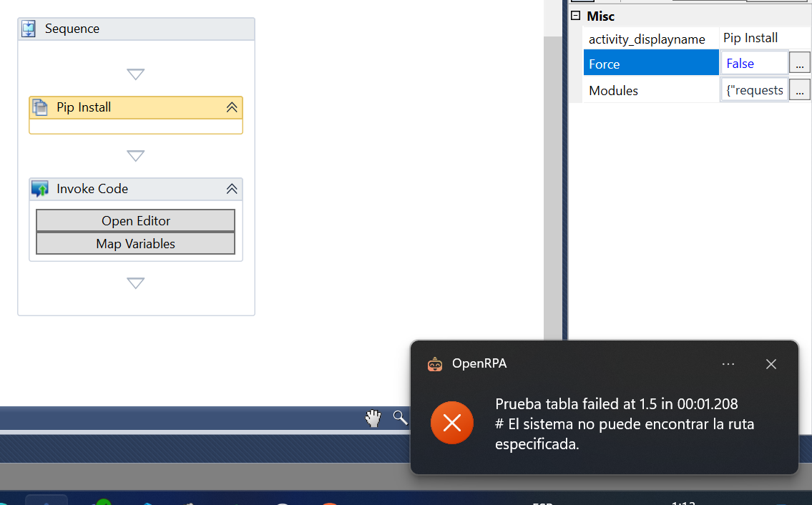
Task: Activate the pan hand tool
Action: point(373,418)
